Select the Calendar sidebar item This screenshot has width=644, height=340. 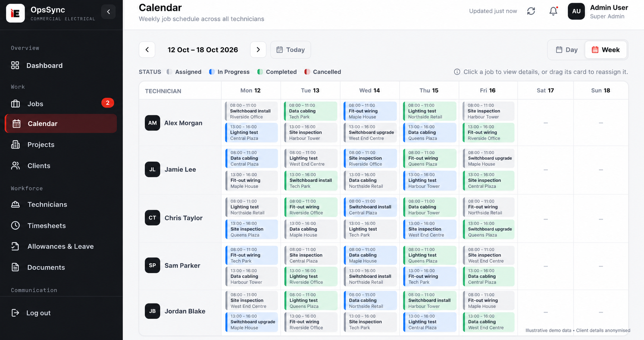coord(61,124)
